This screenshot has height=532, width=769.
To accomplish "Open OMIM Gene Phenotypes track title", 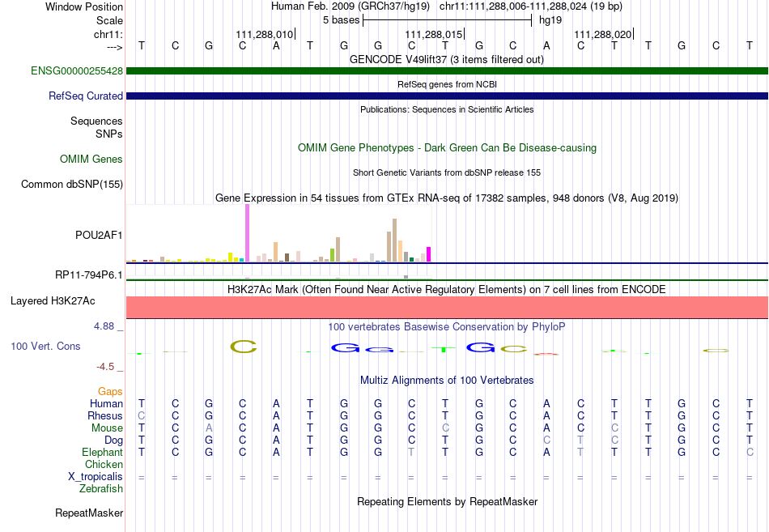I will click(x=447, y=147).
